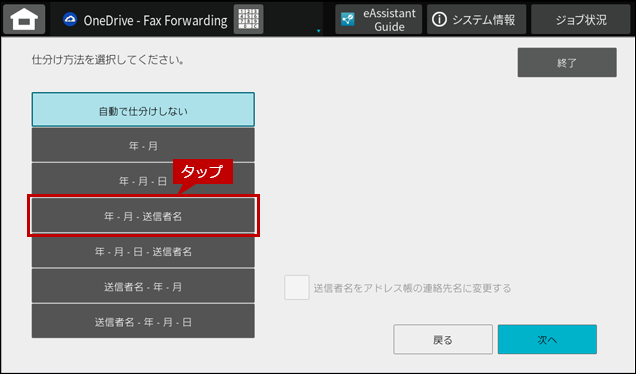This screenshot has width=636, height=374.
Task: Toggle 送信者名をアドレス帳の連絡先名に変更する checkbox
Action: coord(297,288)
